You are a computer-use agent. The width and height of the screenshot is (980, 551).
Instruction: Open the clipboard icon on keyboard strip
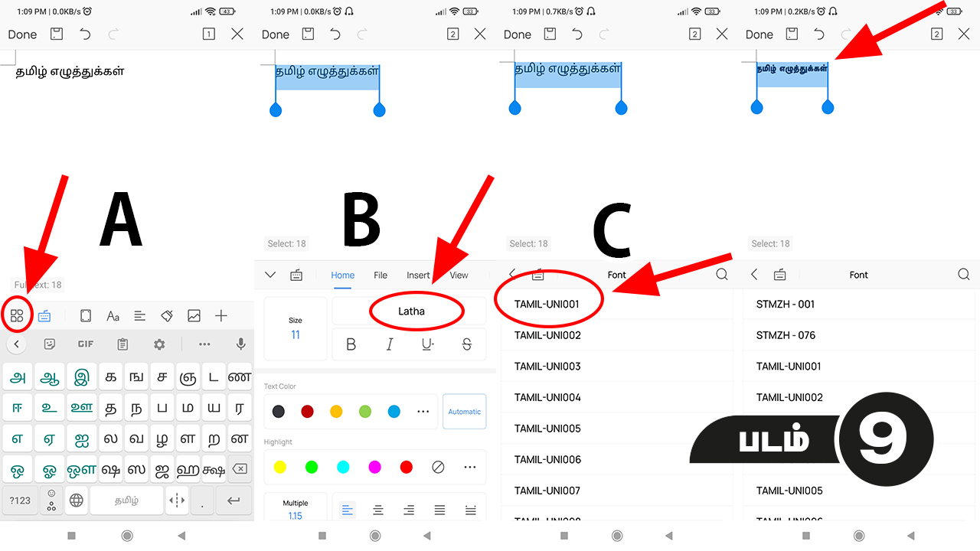[122, 344]
